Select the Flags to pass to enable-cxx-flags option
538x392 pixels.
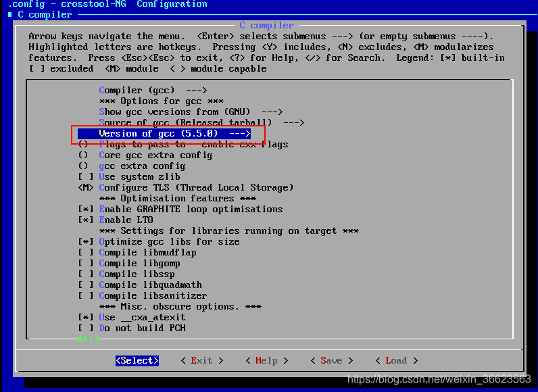pos(183,145)
